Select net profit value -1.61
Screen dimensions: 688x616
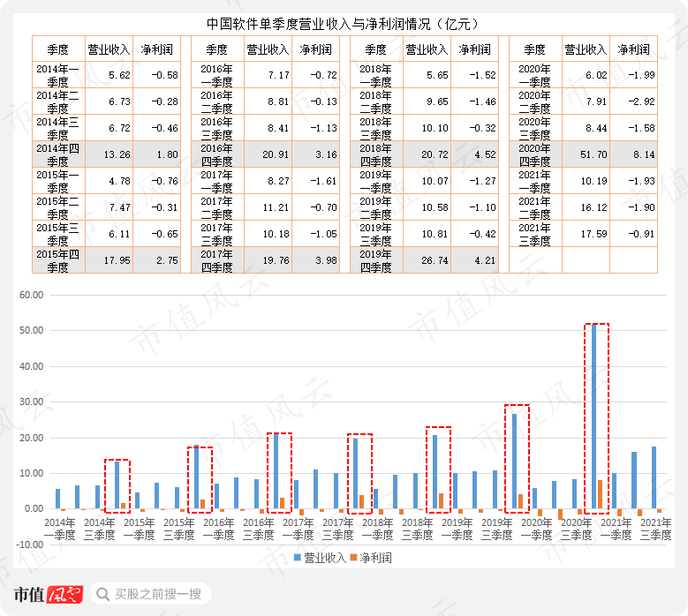click(323, 181)
